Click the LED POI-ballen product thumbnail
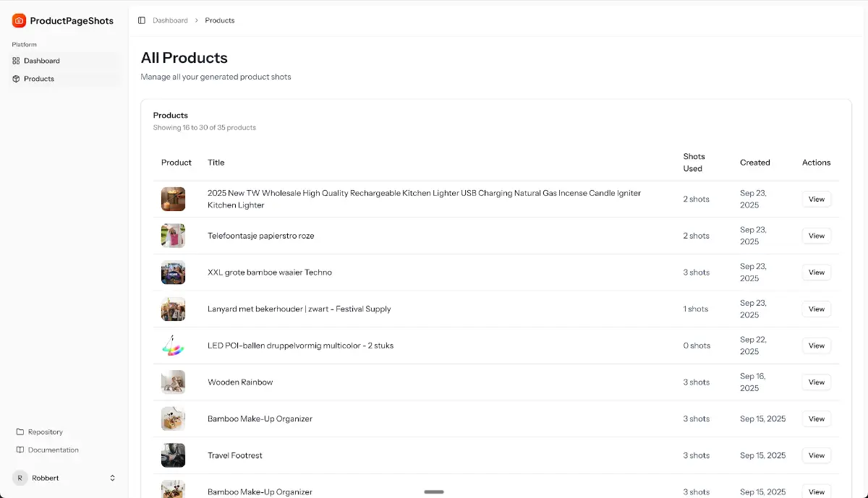The height and width of the screenshot is (498, 868). (173, 345)
